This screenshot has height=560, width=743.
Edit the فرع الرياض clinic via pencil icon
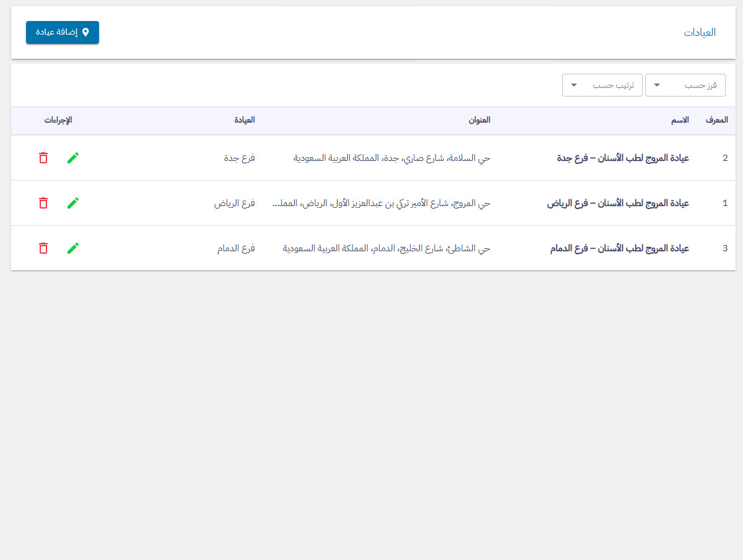[73, 203]
